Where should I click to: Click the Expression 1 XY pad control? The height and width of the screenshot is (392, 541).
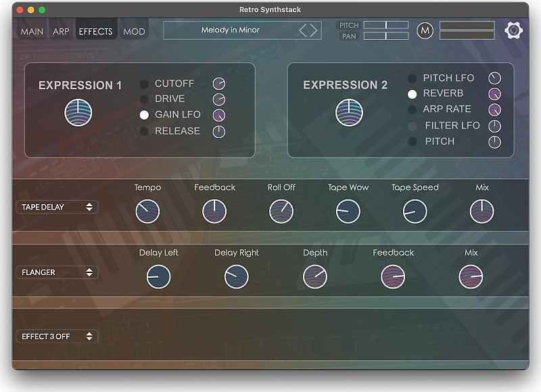(78, 112)
